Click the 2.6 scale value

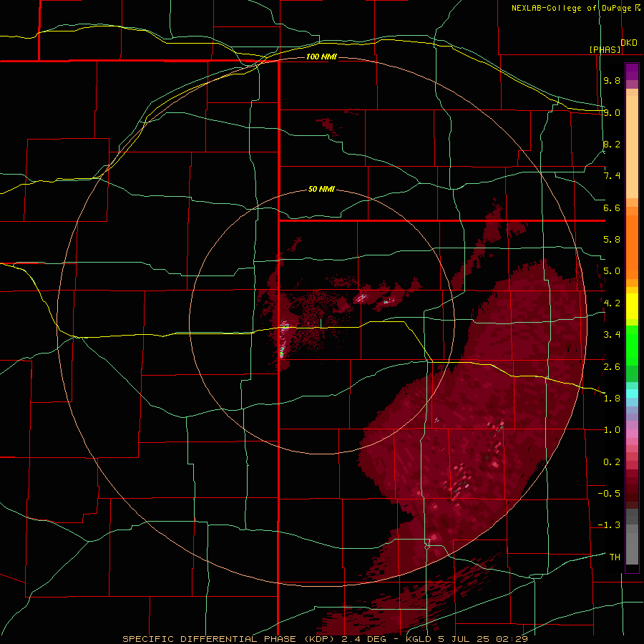[x=612, y=367]
